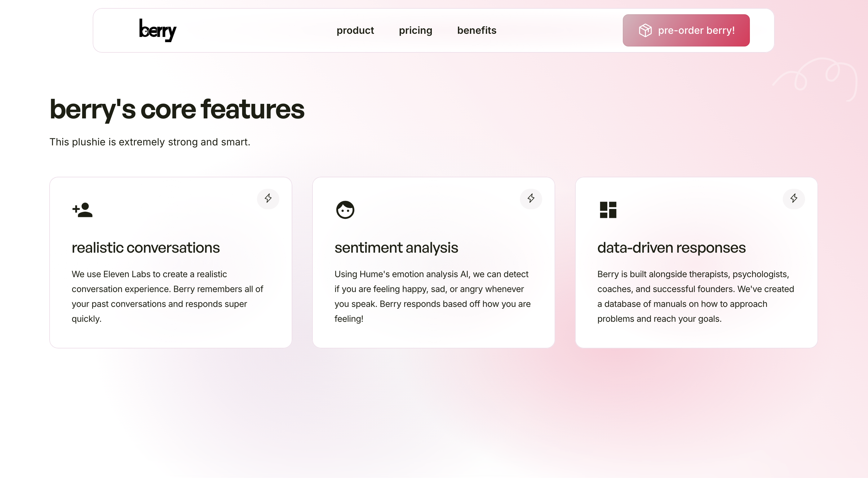Viewport: 868px width, 478px height.
Task: Click the lightning bolt on the sentiment analysis card
Action: pos(531,198)
